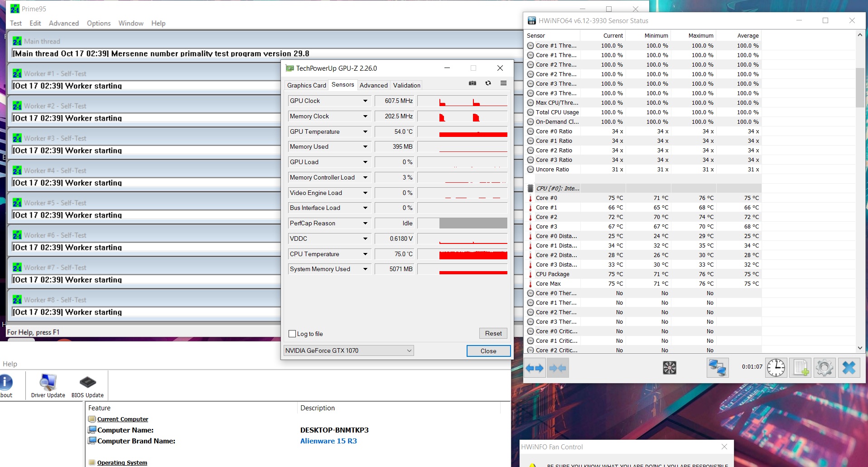
Task: Open the Memory Clock sensor dropdown
Action: click(x=365, y=116)
